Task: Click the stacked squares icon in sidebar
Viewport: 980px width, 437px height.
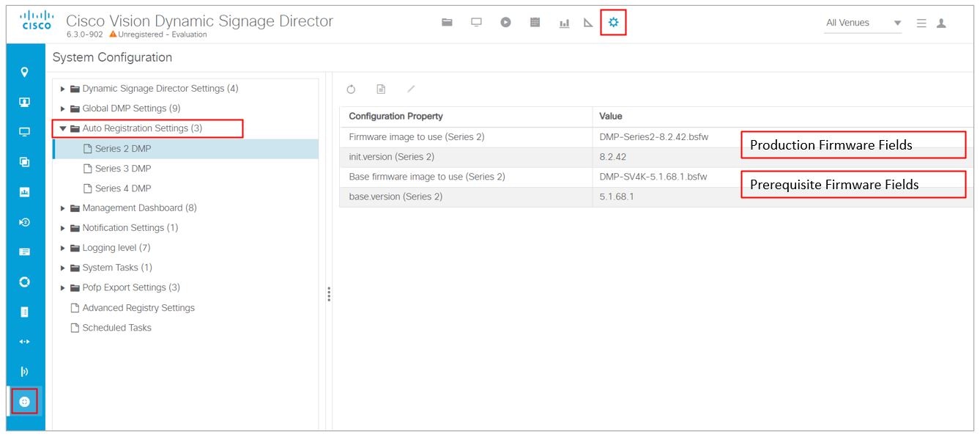Action: click(x=25, y=162)
